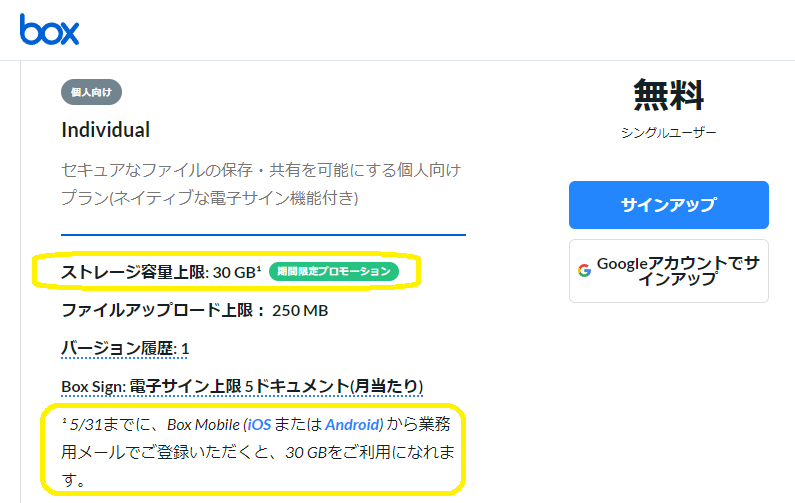The width and height of the screenshot is (795, 503).
Task: Open the iOS link in footnote
Action: tap(259, 424)
